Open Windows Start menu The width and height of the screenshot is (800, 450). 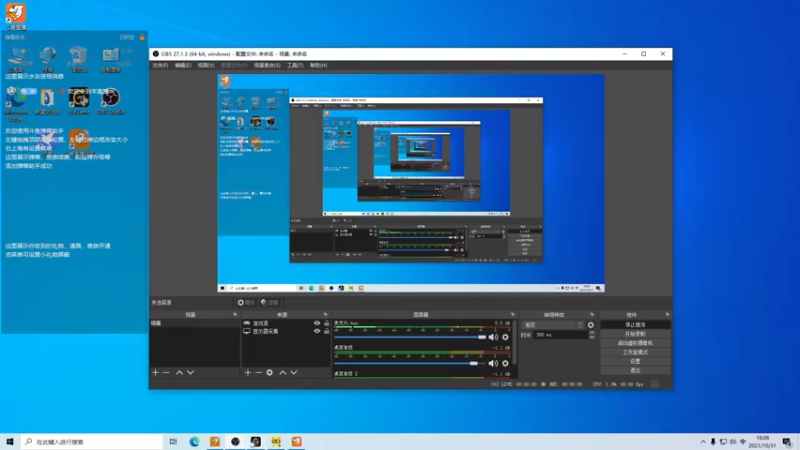[x=10, y=442]
